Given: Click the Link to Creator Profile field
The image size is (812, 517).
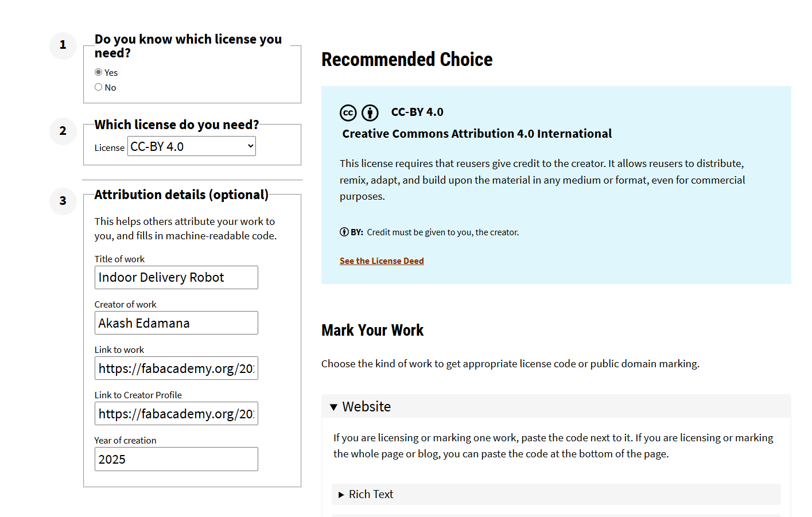Looking at the screenshot, I should coord(176,414).
